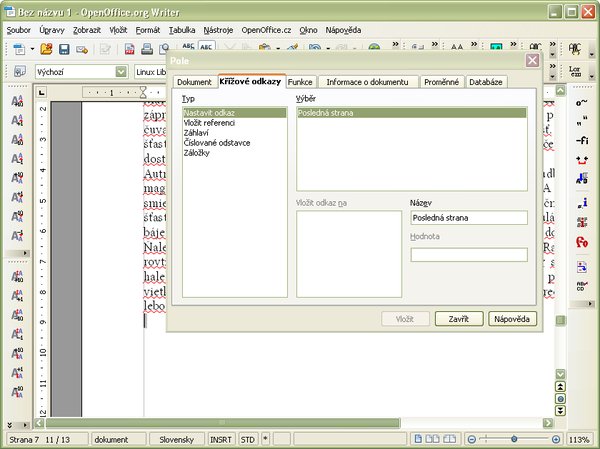Click the zoom slider handle
Viewport: 600px width, 449px height.
514,439
